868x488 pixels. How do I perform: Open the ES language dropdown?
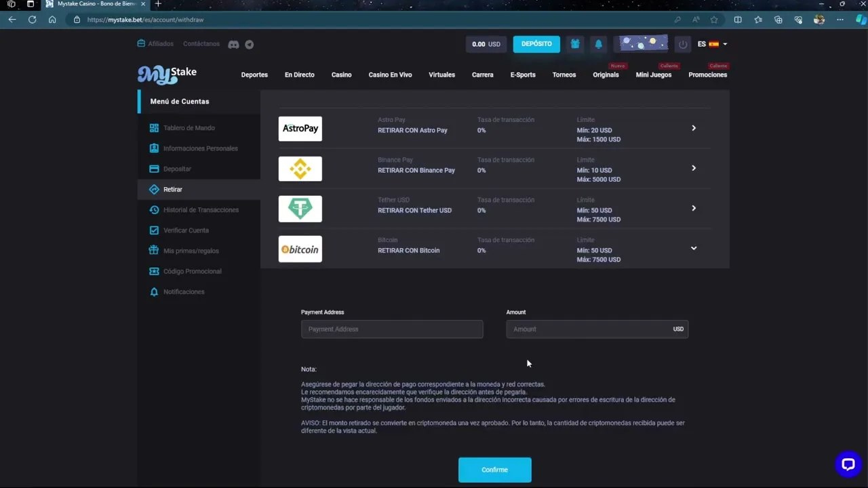(x=712, y=44)
